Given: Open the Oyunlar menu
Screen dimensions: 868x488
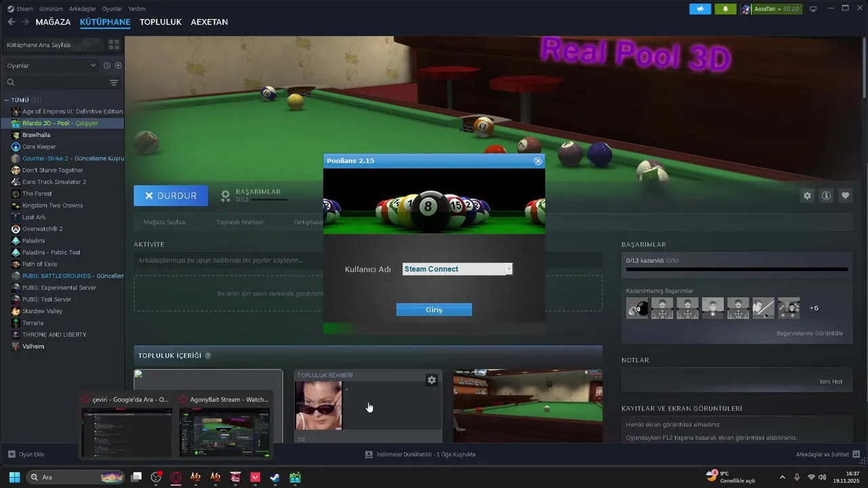Looking at the screenshot, I should pos(112,9).
